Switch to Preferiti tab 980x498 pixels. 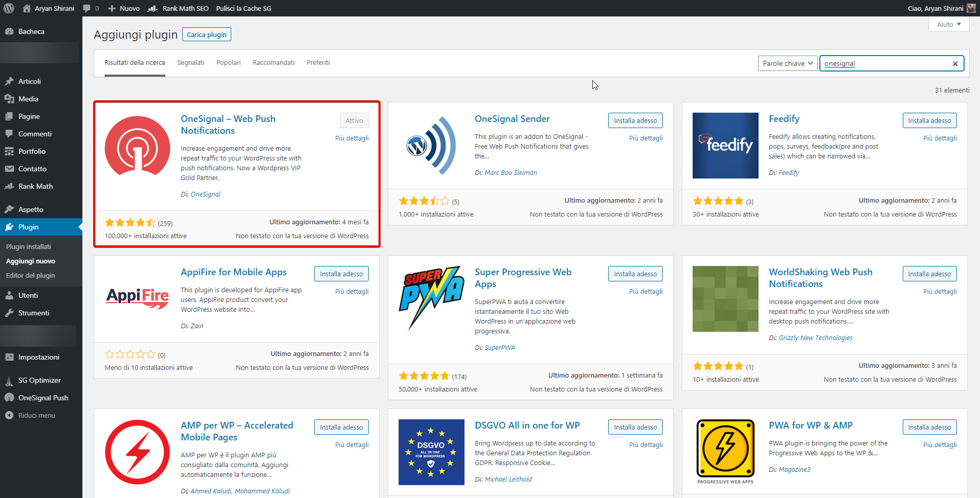tap(318, 63)
